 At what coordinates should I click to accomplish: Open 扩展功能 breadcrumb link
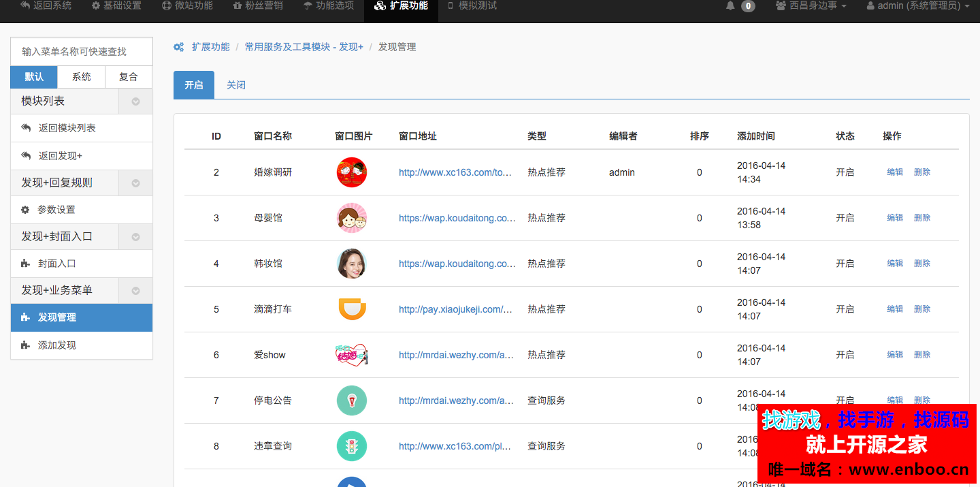pos(211,47)
